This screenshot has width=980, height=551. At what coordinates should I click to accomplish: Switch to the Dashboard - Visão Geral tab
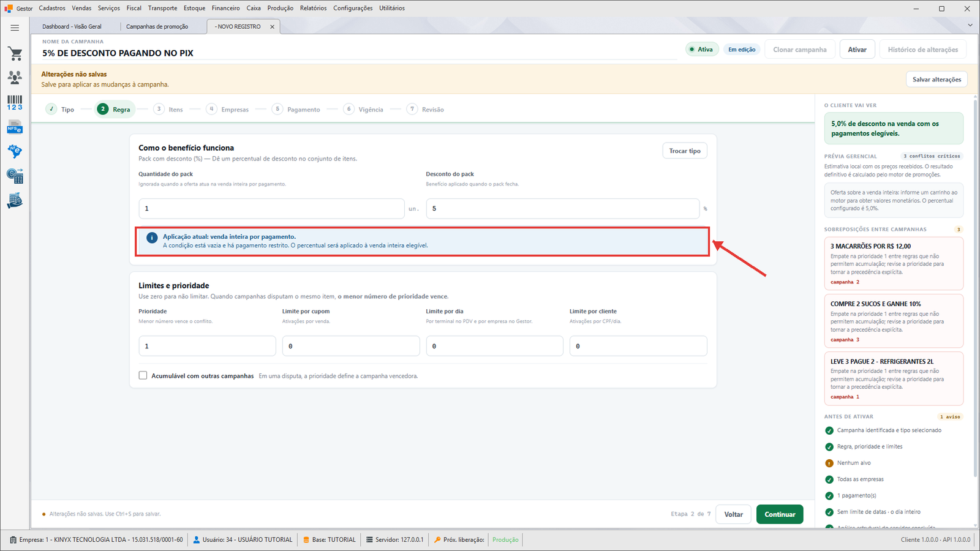point(72,27)
